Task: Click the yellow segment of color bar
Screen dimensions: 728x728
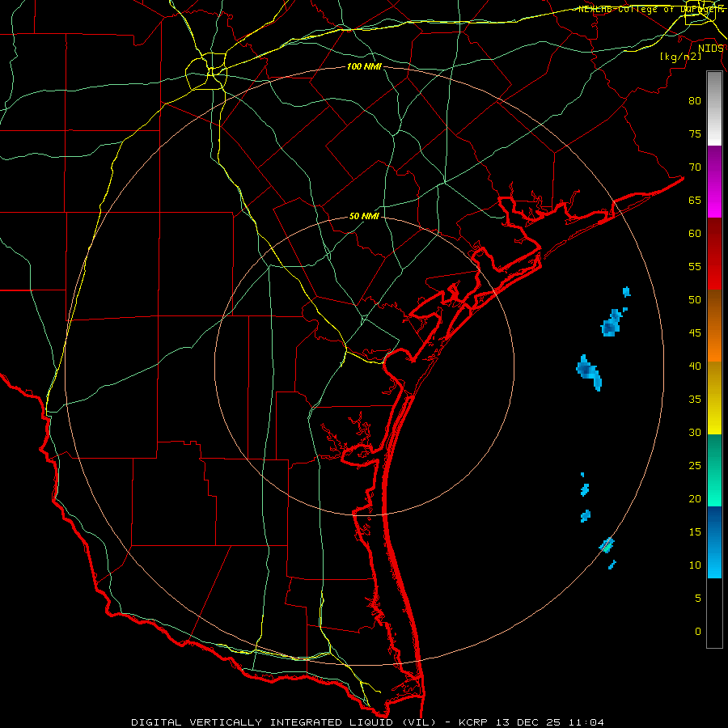Action: [714, 398]
